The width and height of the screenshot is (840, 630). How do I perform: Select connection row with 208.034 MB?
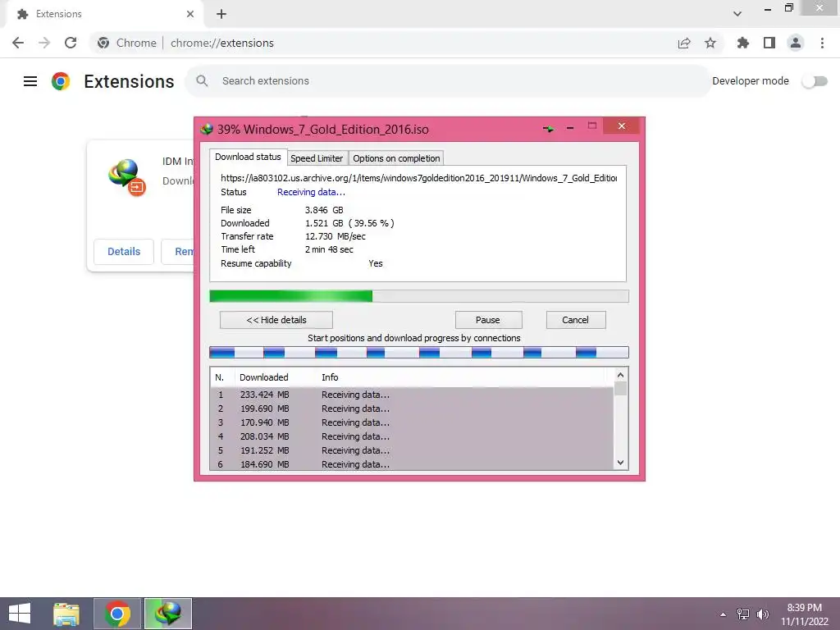(x=413, y=436)
